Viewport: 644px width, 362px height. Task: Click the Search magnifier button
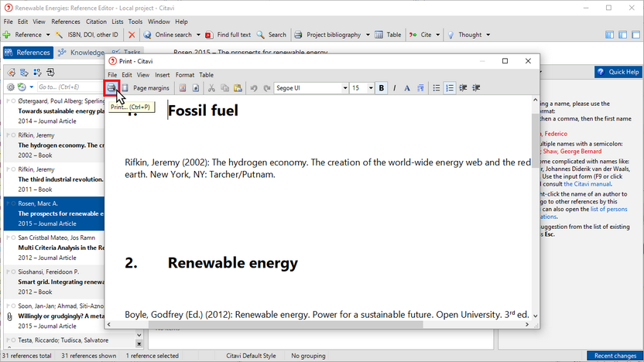[272, 35]
